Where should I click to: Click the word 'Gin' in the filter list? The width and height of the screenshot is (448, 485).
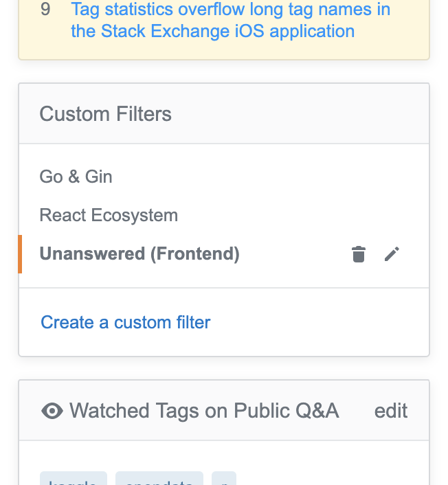point(99,177)
